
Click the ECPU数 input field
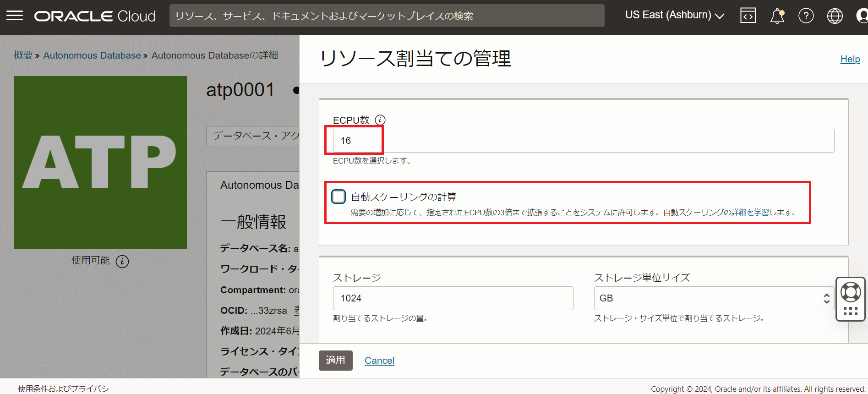[x=583, y=141]
